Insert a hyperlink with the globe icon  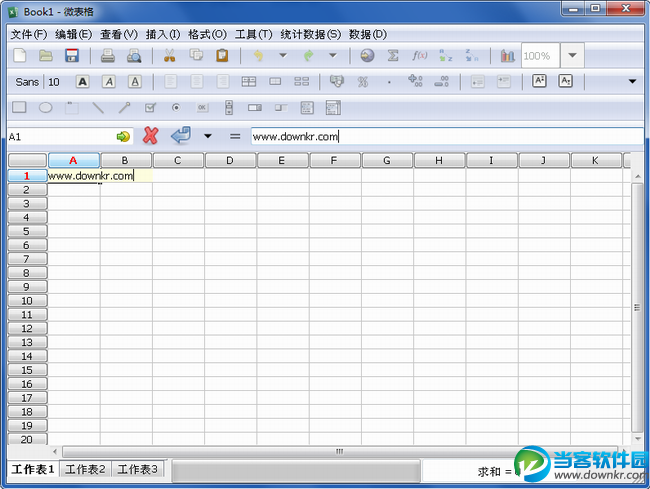click(367, 55)
